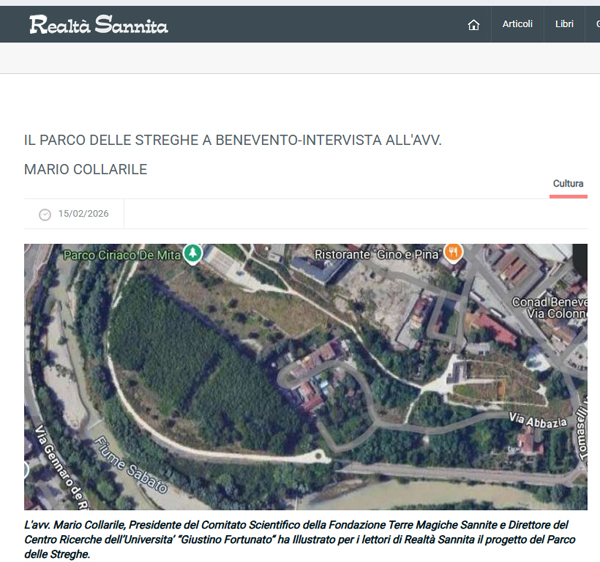
Task: Click the clock icon beside the date
Action: tap(44, 214)
